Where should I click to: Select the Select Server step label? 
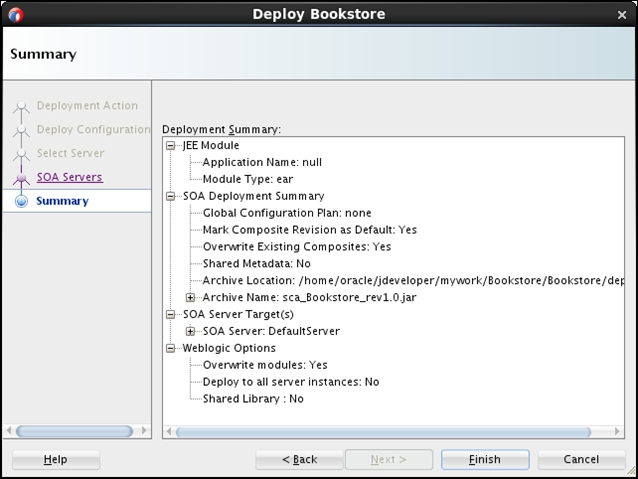tap(70, 153)
